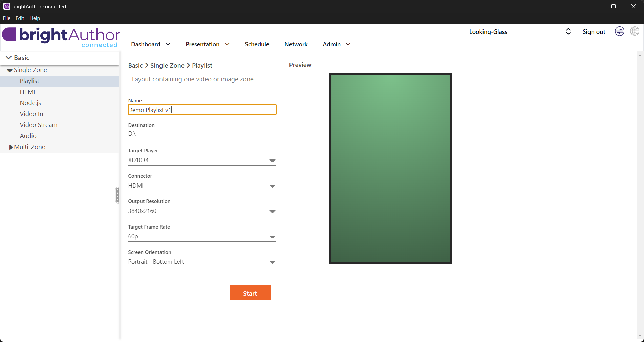Open the Target Player dropdown

pos(272,161)
